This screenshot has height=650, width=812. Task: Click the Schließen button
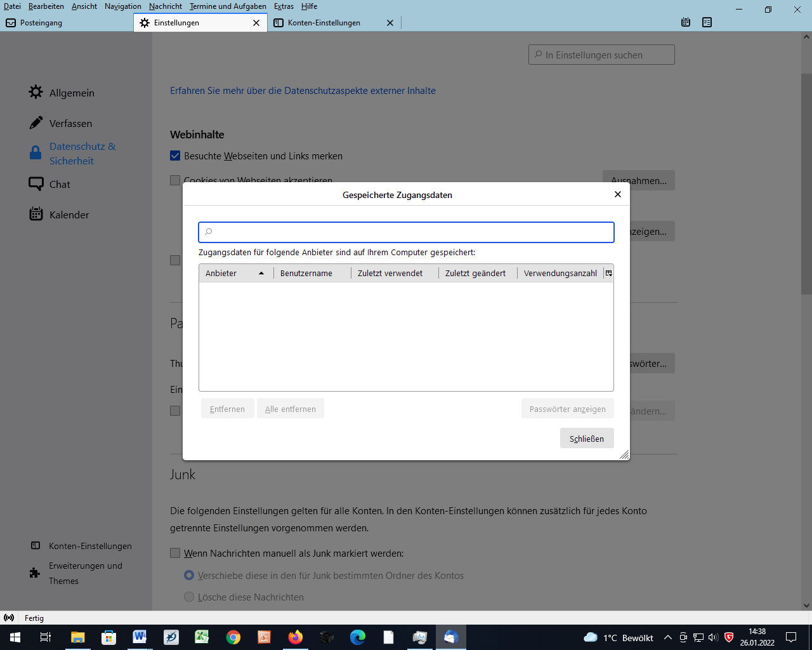587,438
